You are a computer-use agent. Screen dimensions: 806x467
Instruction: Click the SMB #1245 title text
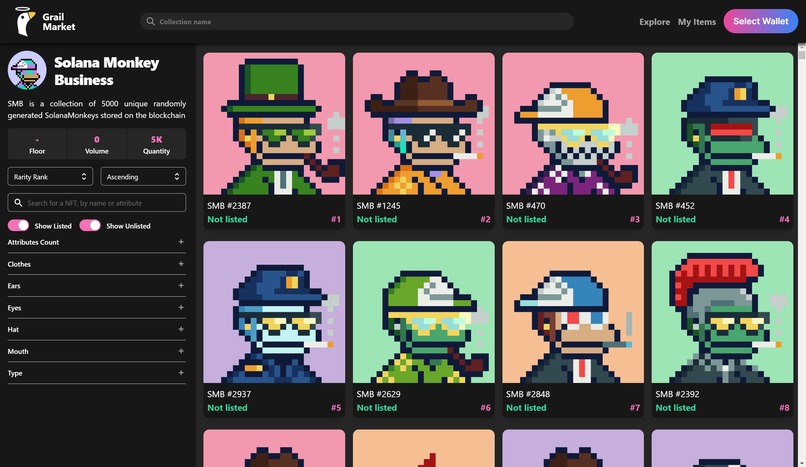(378, 206)
